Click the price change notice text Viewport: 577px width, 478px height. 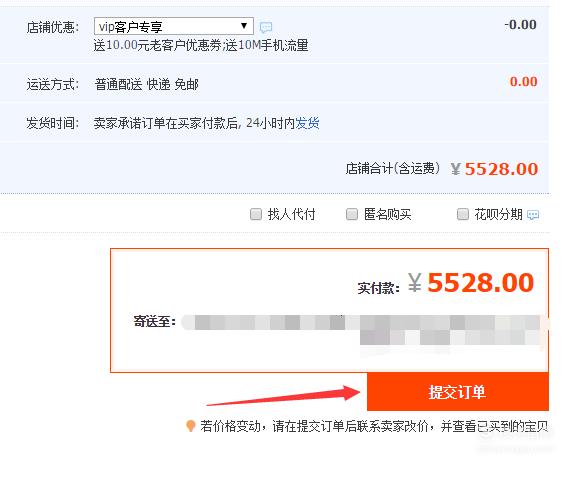[374, 426]
